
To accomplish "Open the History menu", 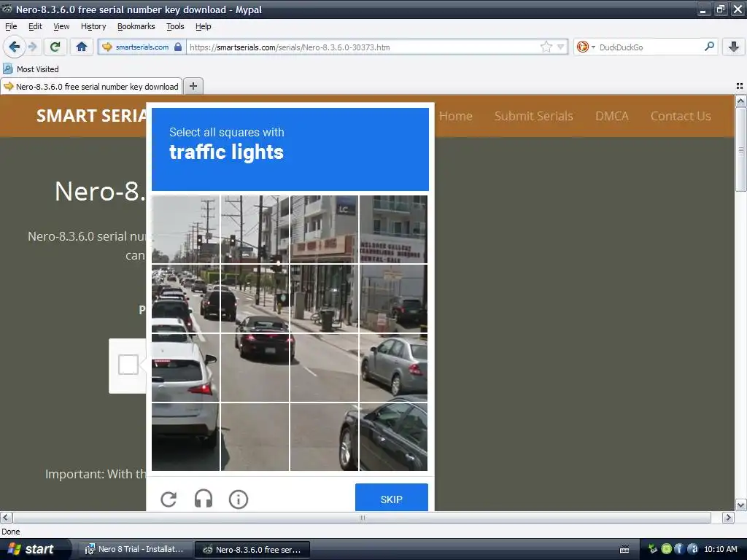I will click(x=93, y=26).
